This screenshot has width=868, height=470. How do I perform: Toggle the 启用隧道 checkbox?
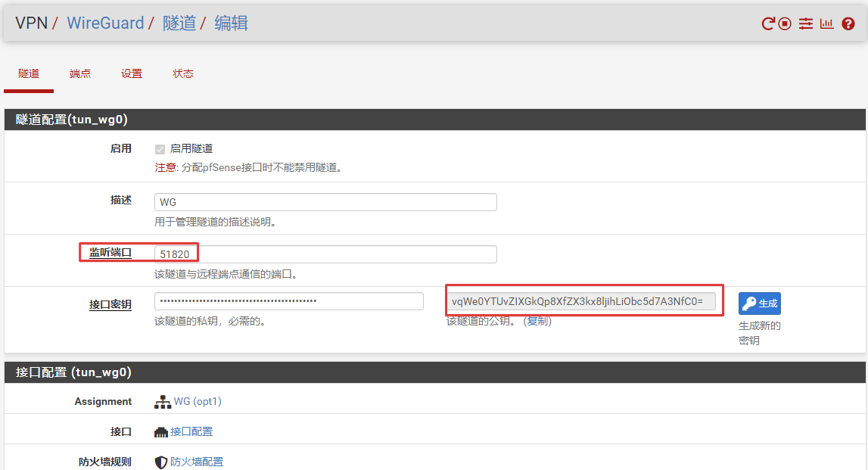pos(160,149)
